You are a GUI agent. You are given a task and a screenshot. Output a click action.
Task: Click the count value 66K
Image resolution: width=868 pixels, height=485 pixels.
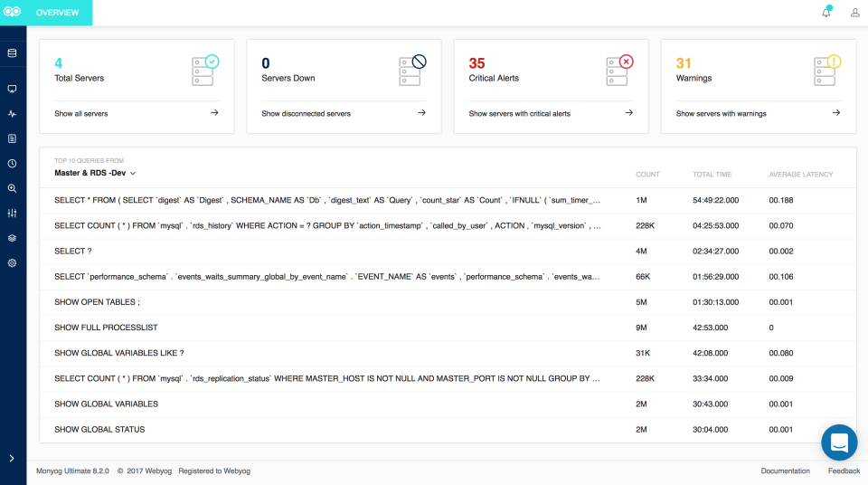tap(643, 277)
